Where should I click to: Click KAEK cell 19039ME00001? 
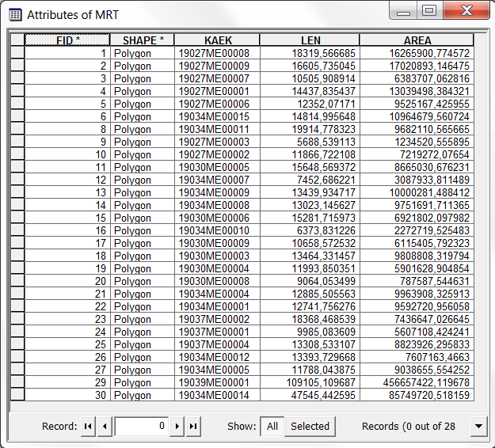(217, 382)
